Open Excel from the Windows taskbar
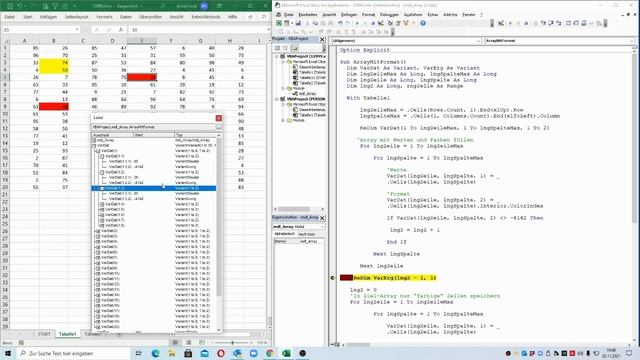Viewport: 640px width, 360px height. (286, 353)
